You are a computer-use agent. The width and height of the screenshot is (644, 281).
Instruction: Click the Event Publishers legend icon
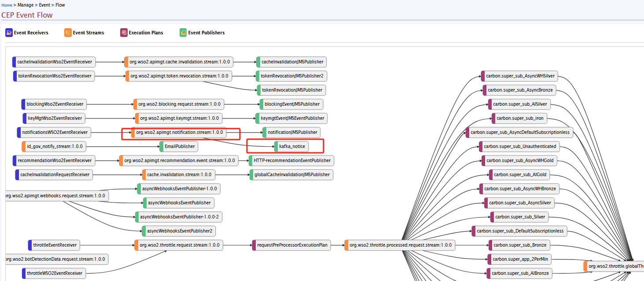[183, 33]
